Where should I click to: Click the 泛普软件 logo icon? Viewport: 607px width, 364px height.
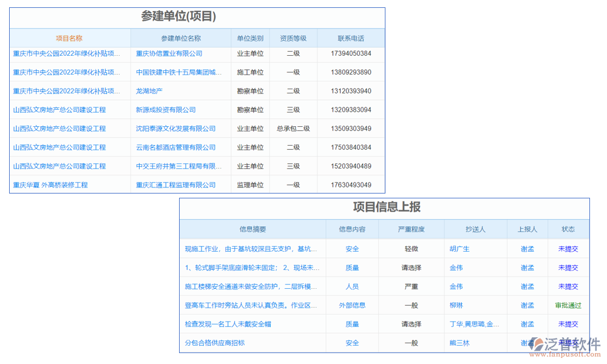[x=536, y=343]
